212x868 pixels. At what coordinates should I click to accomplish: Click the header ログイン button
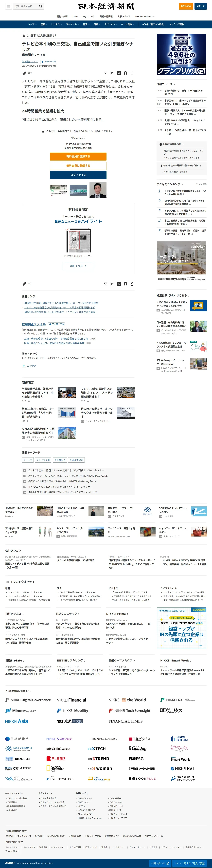pos(201,6)
